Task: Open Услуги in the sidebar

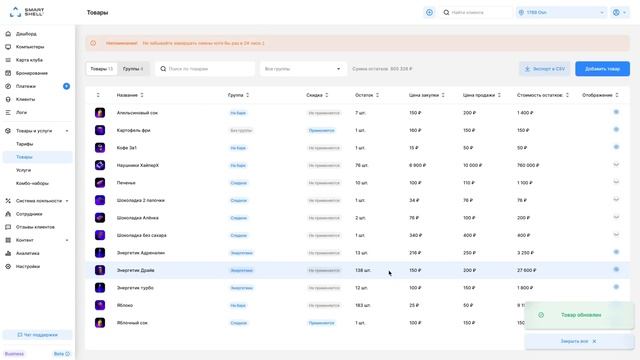Action: (23, 170)
